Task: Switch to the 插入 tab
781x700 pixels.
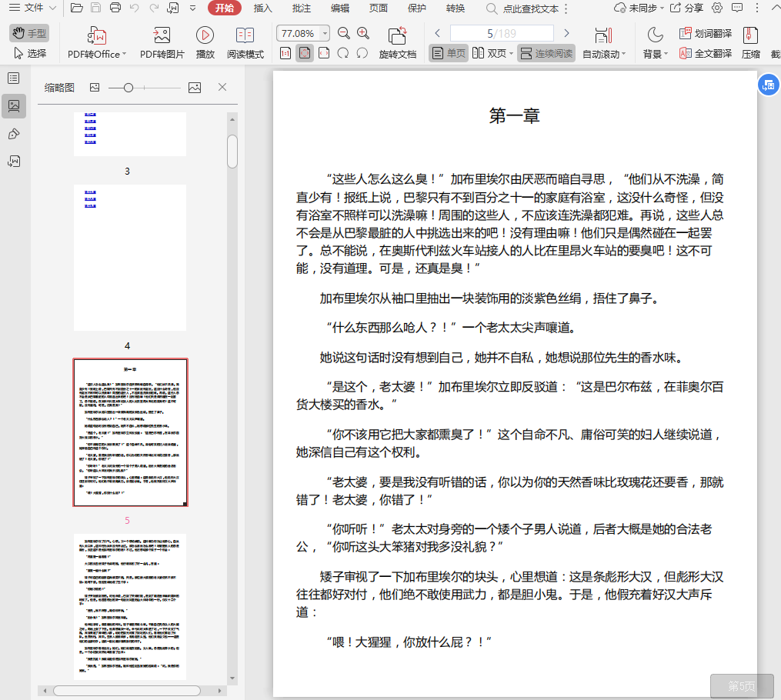Action: coord(262,8)
